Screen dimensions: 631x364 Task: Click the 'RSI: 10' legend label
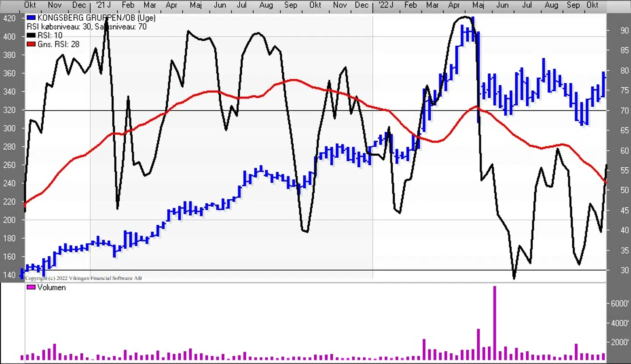(50, 35)
